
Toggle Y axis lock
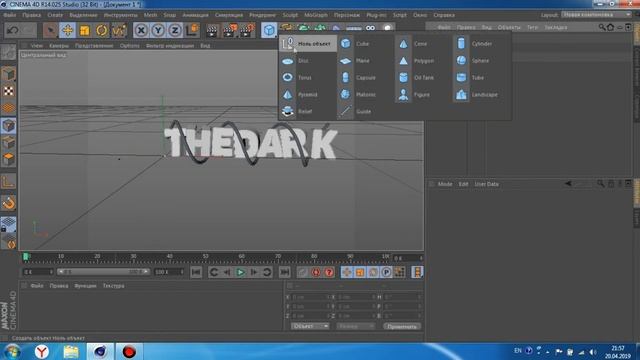click(x=158, y=30)
